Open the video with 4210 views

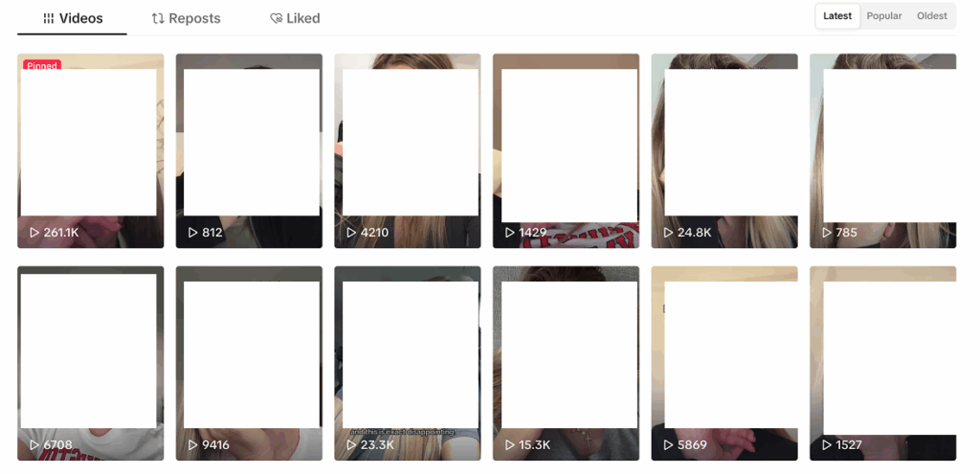(x=408, y=150)
